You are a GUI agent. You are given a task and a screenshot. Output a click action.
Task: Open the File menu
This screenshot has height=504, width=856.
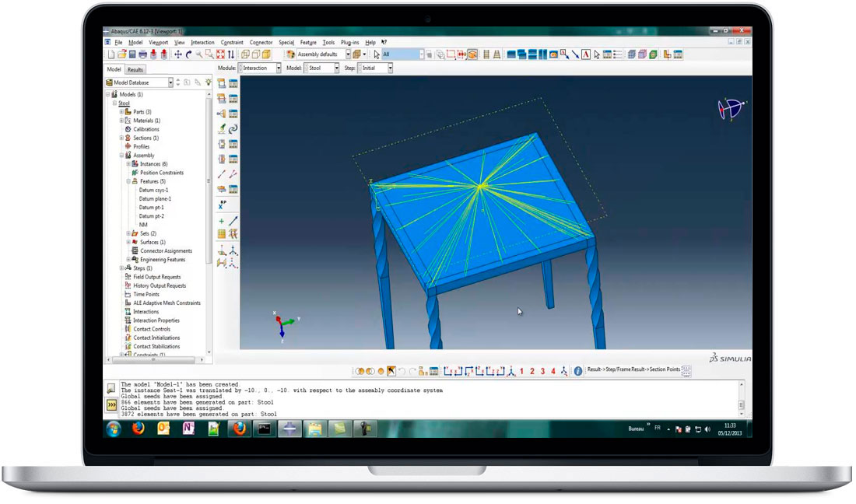(118, 42)
